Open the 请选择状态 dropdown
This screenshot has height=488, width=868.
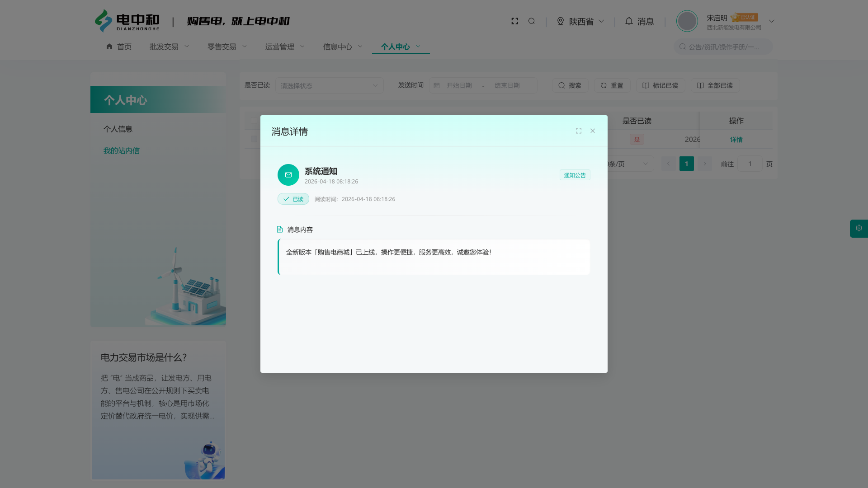tap(330, 85)
